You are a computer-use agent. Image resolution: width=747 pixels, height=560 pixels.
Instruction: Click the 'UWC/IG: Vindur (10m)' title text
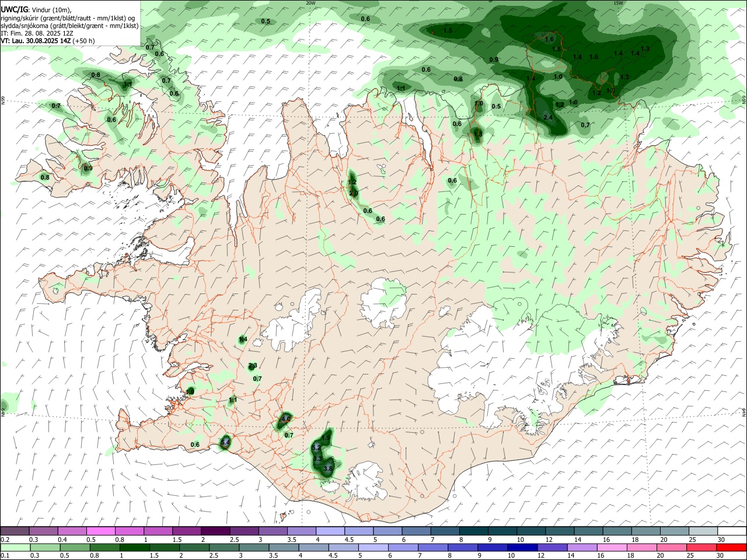36,10
